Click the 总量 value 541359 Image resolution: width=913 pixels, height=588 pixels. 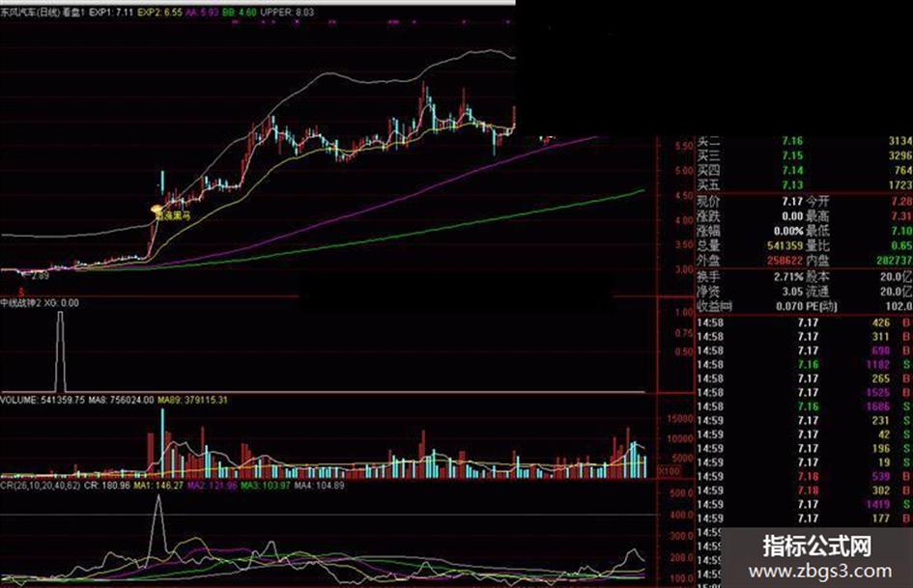(x=785, y=246)
